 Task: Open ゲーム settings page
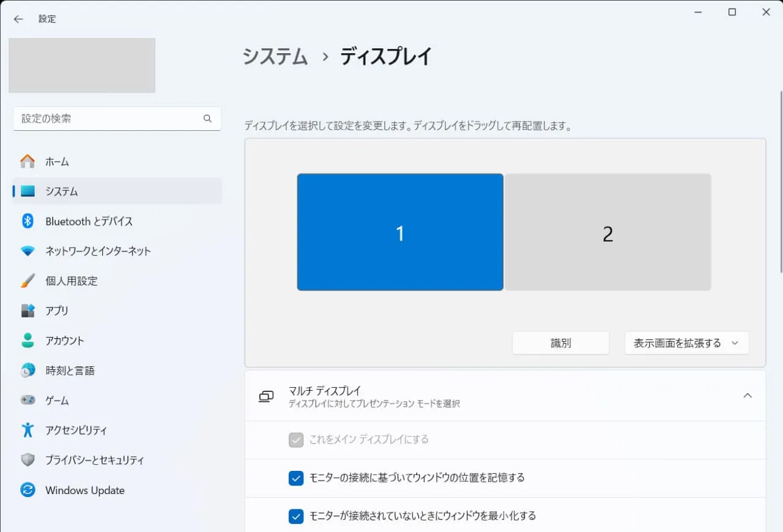[117, 401]
